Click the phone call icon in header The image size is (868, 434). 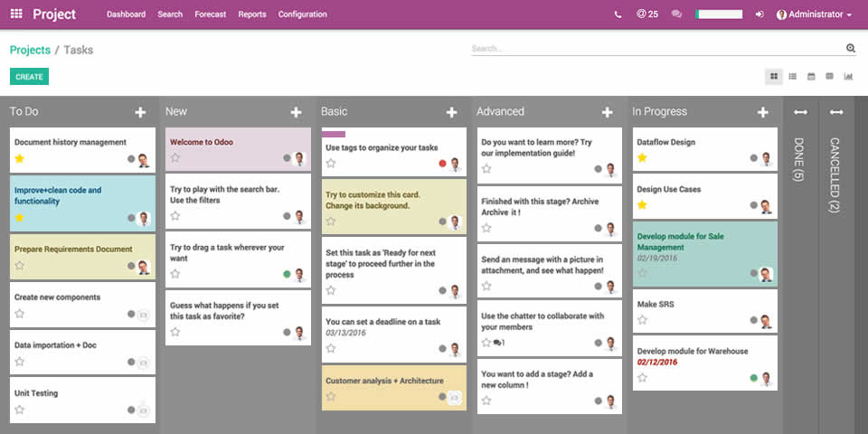[x=618, y=14]
